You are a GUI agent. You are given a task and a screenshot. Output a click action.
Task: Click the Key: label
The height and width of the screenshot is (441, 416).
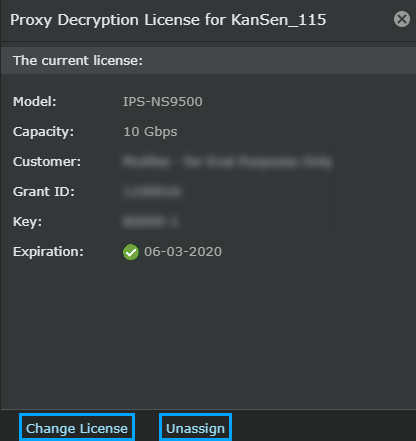click(x=27, y=222)
